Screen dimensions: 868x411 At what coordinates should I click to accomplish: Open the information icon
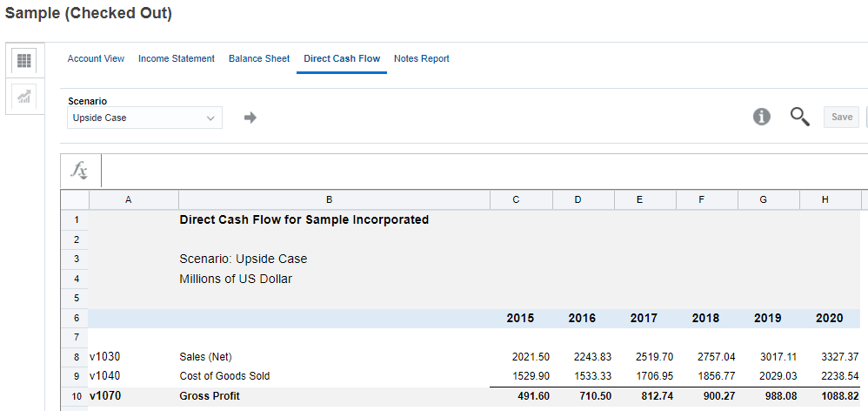coord(762,117)
